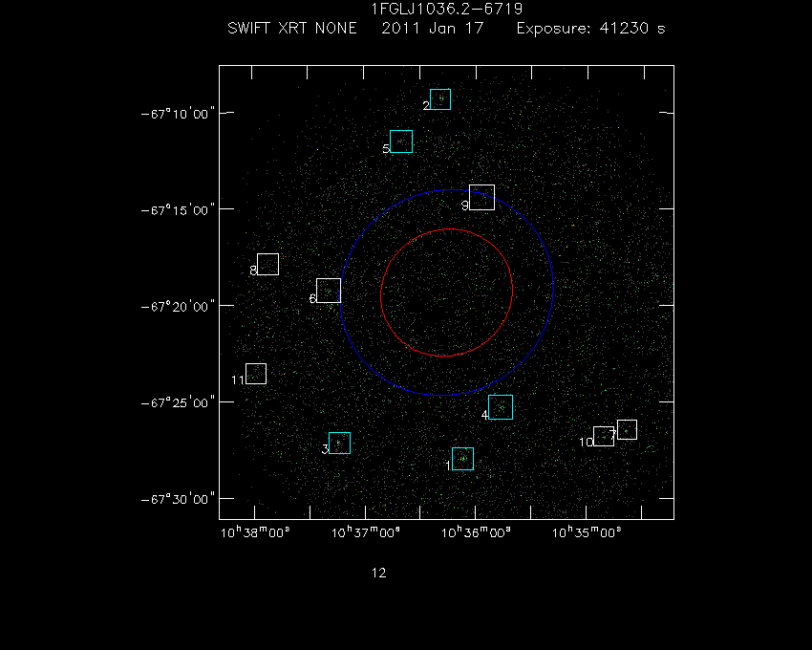Select the white source box labeled 9
Image resolution: width=812 pixels, height=650 pixels.
(x=481, y=197)
